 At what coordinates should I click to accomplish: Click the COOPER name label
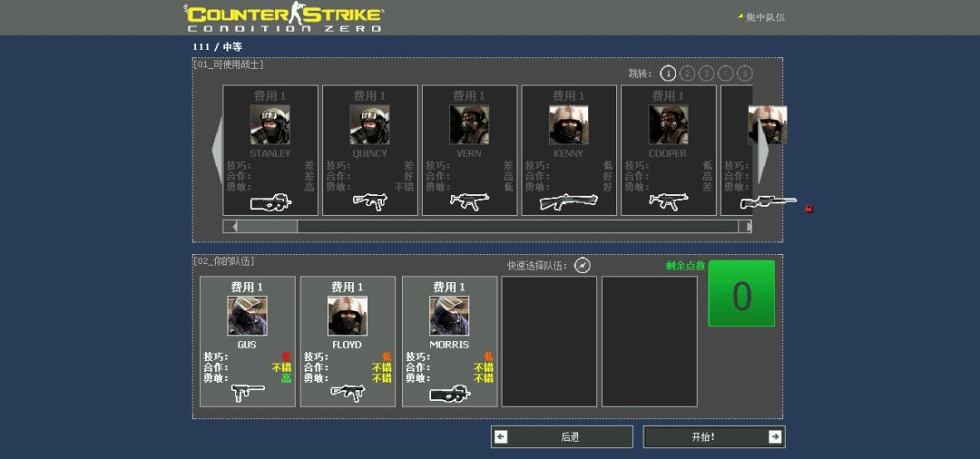click(668, 153)
